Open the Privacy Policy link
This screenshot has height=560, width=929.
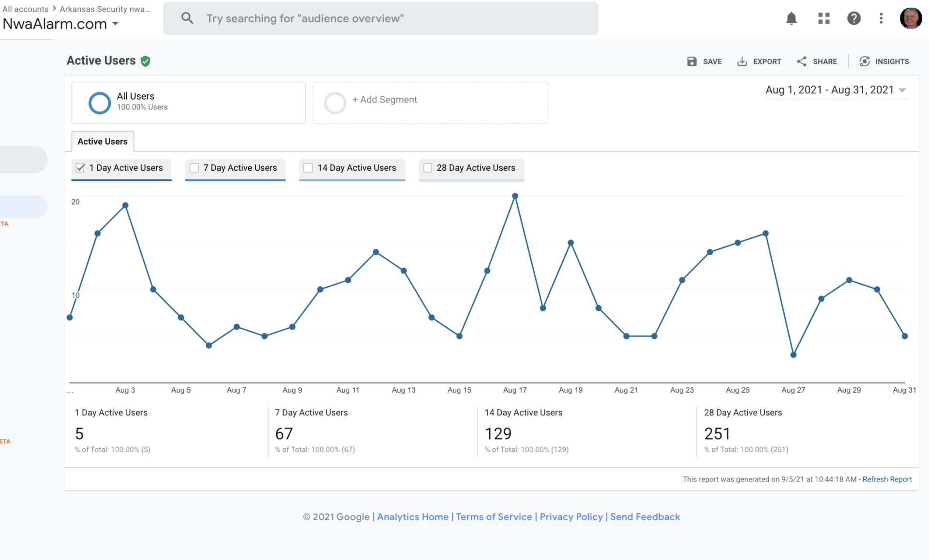click(571, 516)
